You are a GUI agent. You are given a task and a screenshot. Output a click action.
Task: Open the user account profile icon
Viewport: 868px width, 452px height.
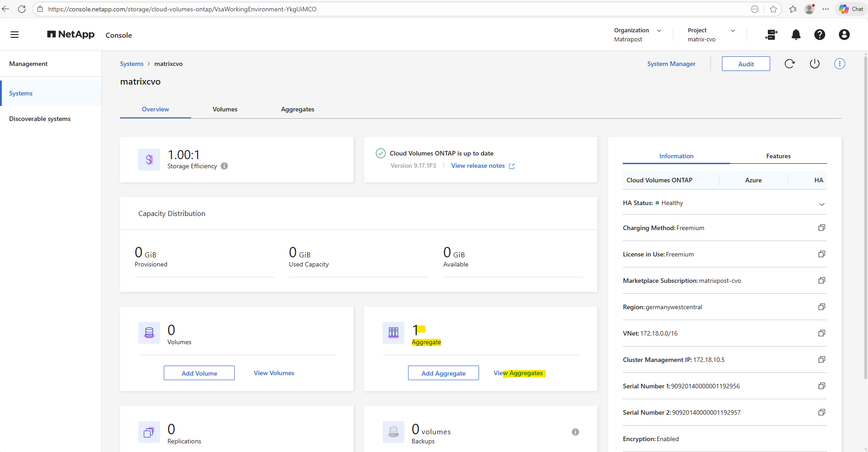(844, 35)
